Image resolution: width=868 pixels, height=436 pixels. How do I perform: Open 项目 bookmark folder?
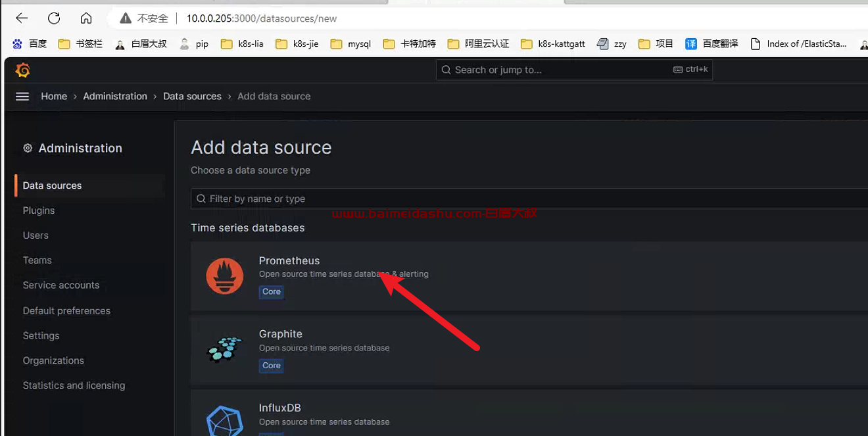pyautogui.click(x=656, y=44)
